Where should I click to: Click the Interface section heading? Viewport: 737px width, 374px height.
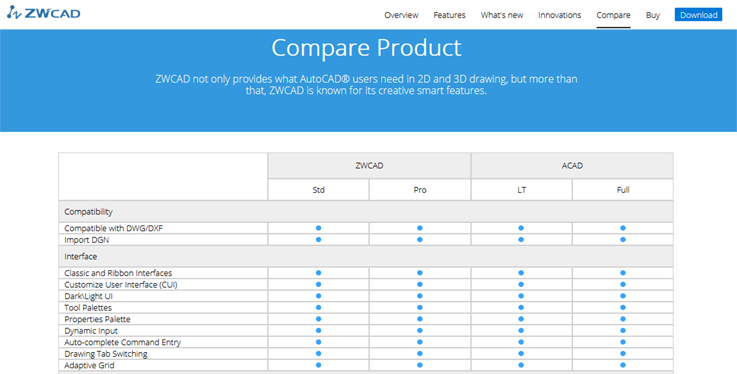click(81, 257)
